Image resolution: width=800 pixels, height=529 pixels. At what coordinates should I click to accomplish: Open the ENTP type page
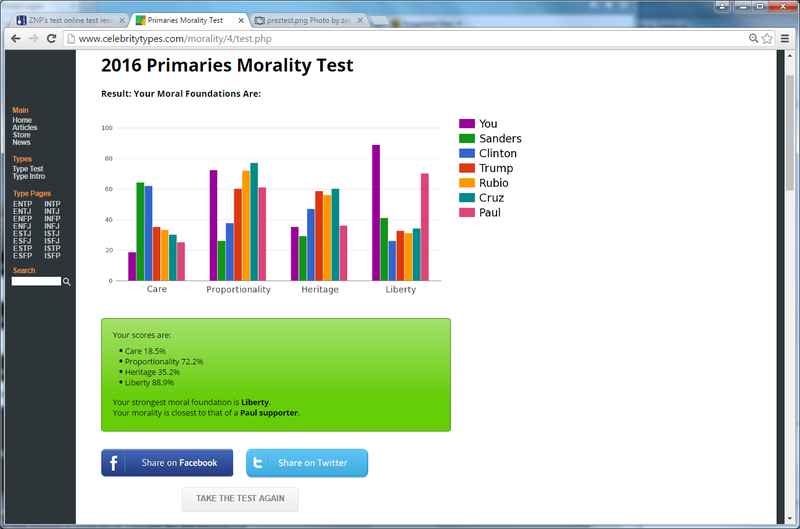(22, 204)
